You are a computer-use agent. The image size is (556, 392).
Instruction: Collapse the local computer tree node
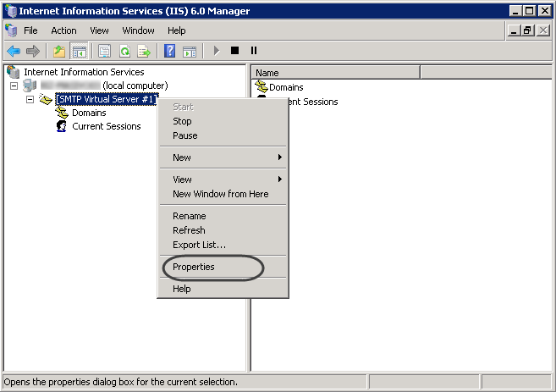14,86
